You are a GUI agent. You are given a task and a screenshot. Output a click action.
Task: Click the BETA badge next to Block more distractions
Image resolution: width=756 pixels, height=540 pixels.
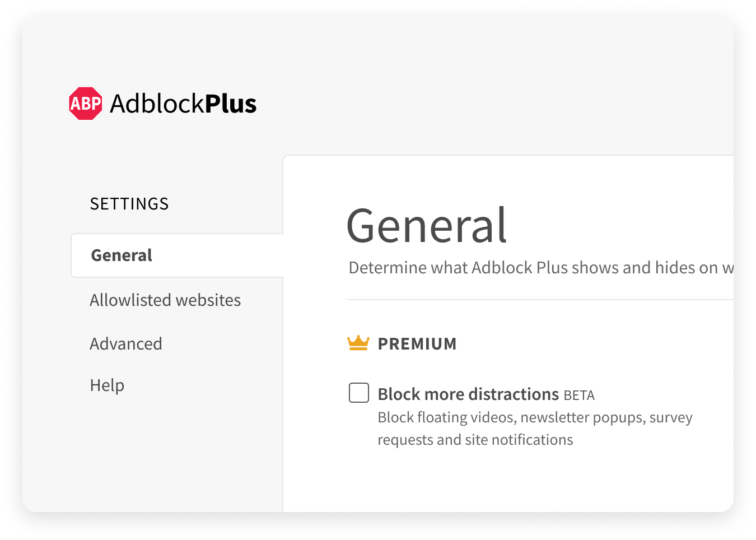point(579,395)
